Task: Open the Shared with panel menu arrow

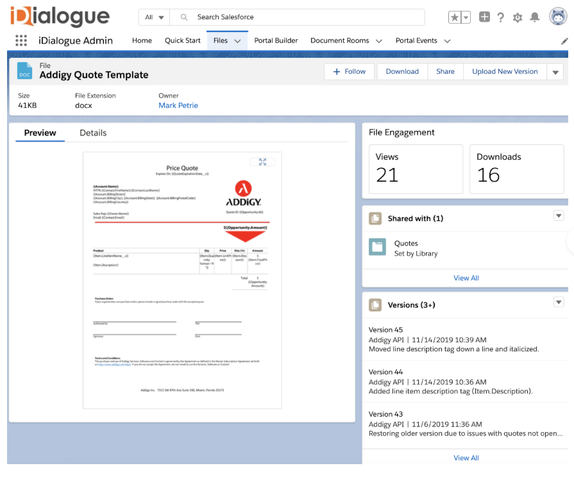Action: click(559, 216)
